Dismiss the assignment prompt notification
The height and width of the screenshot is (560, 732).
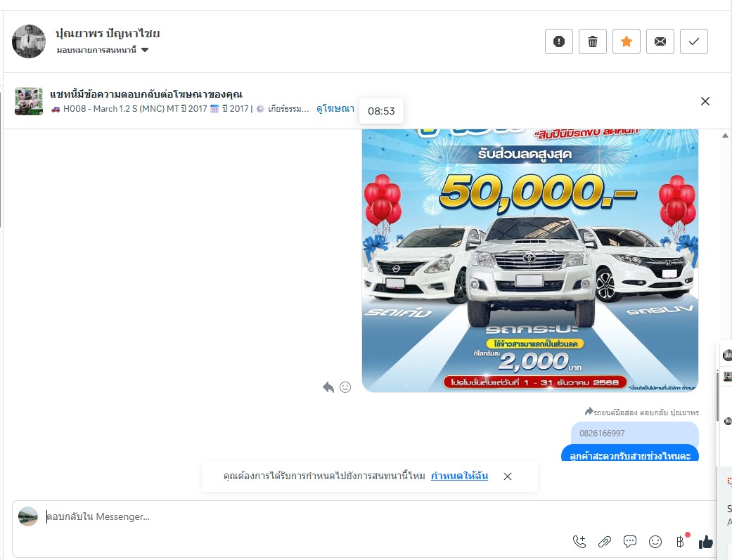coord(508,476)
